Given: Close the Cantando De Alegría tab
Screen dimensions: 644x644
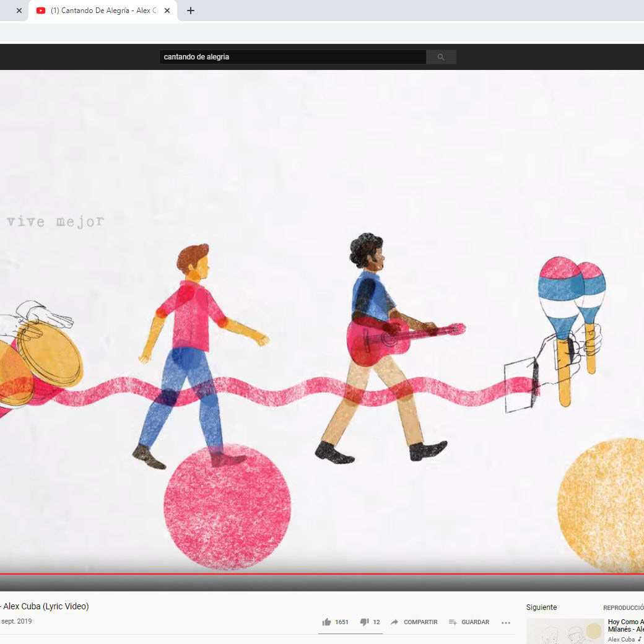Looking at the screenshot, I should pyautogui.click(x=167, y=11).
